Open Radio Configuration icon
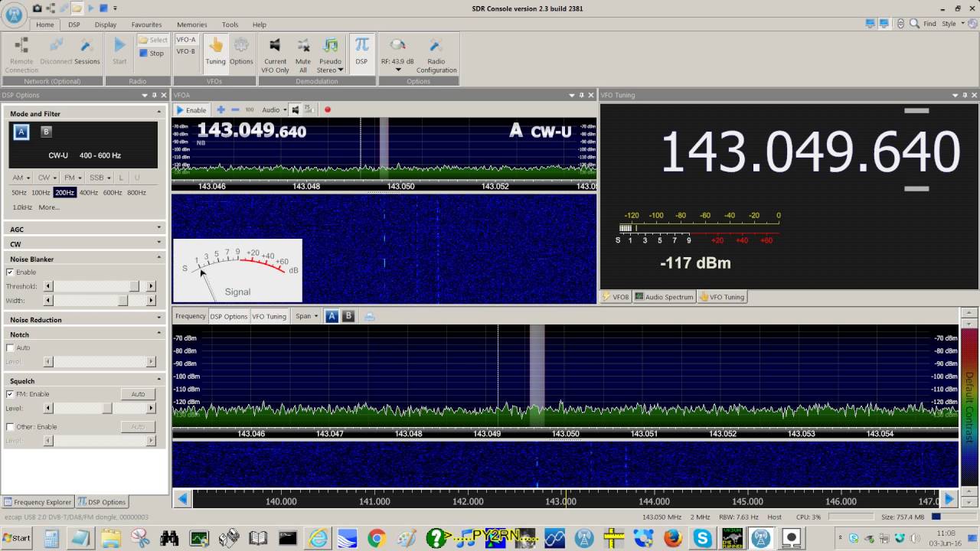The height and width of the screenshot is (551, 980). (436, 46)
